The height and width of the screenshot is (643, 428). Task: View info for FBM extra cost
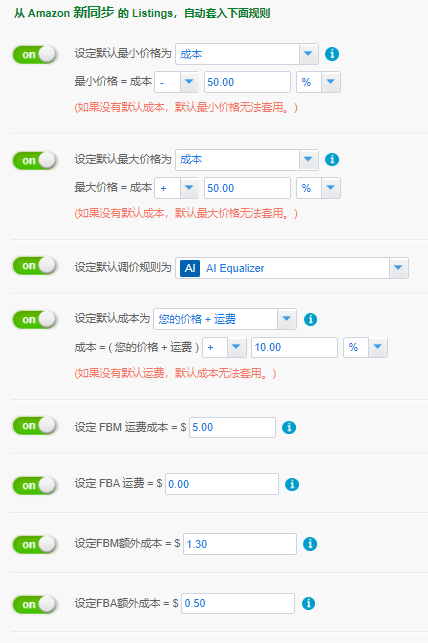coord(310,544)
